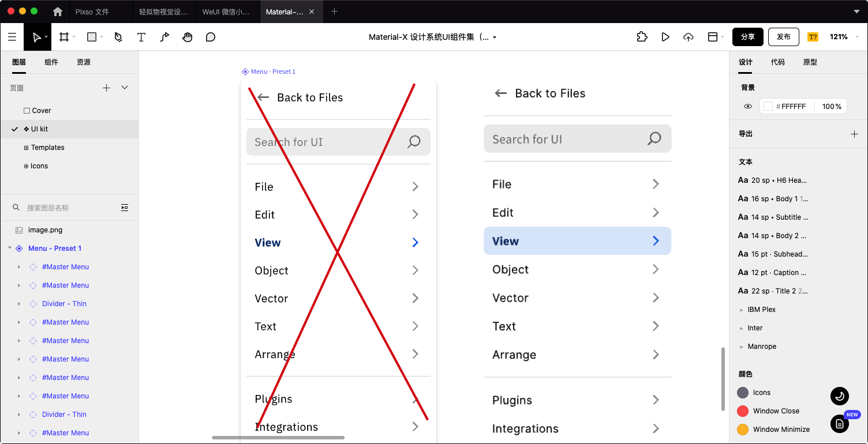Select the Pen tool
868x444 pixels.
118,37
